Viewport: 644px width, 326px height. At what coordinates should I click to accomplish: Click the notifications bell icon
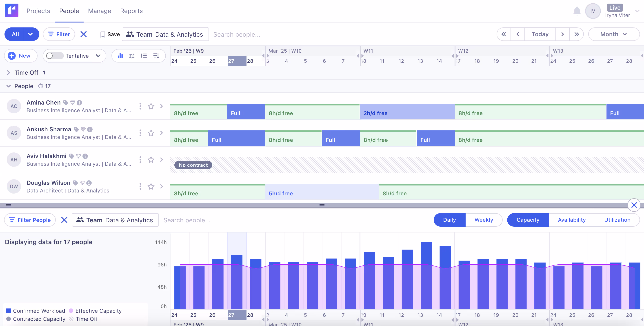click(577, 11)
